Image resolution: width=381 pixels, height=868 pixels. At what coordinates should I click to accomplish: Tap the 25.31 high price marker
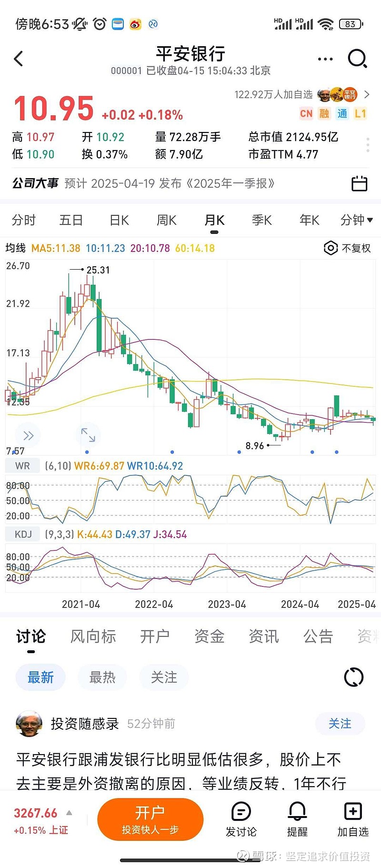click(98, 270)
